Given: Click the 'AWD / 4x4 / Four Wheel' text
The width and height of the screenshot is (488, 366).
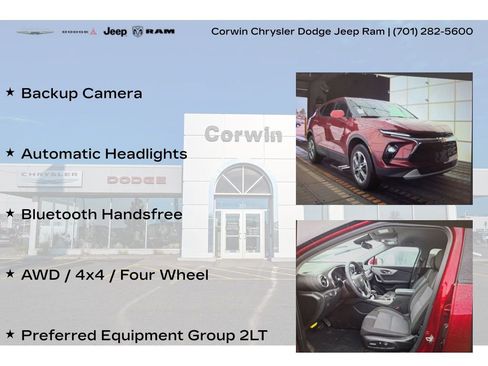Looking at the screenshot, I should [x=115, y=275].
